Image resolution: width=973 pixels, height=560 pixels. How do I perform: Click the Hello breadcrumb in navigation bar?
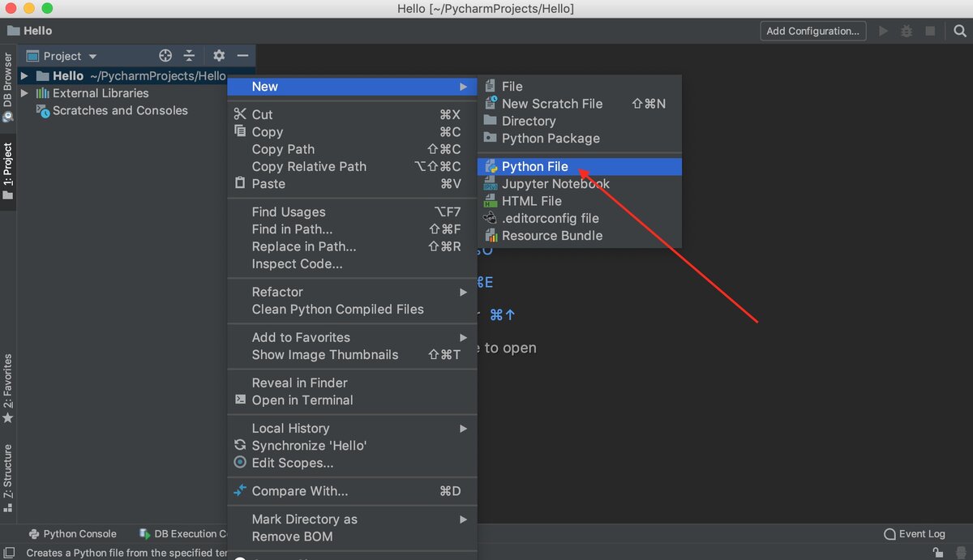coord(30,31)
